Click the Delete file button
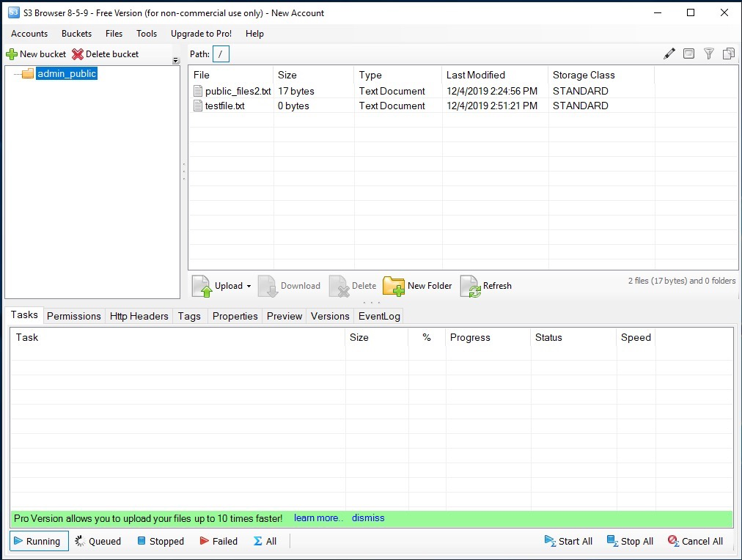 pyautogui.click(x=353, y=286)
